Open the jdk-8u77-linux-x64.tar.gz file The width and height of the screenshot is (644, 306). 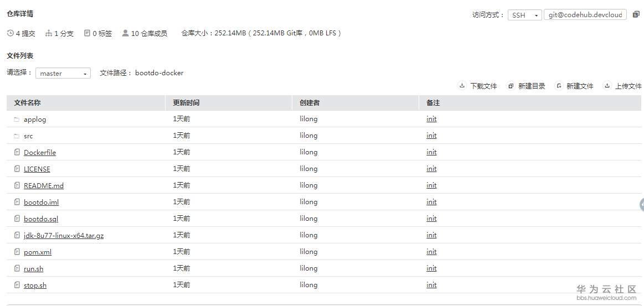point(64,235)
